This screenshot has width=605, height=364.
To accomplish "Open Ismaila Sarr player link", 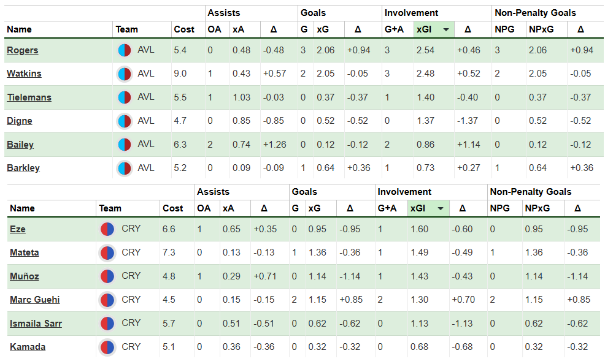I will (x=36, y=324).
